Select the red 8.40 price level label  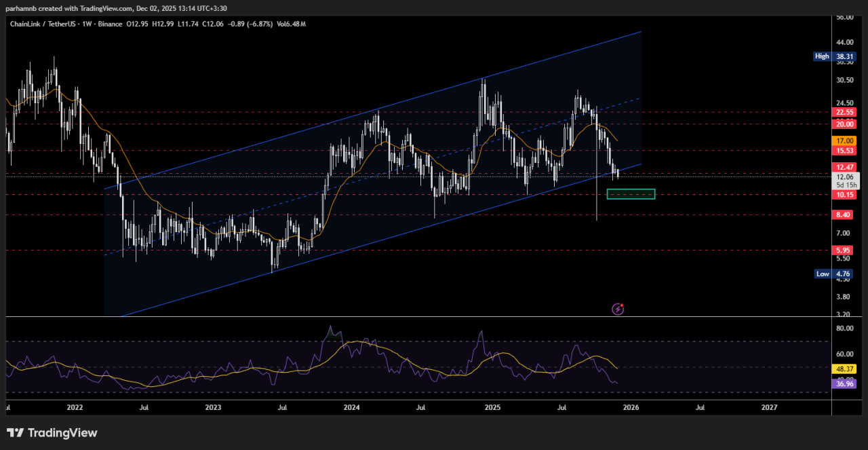point(844,214)
